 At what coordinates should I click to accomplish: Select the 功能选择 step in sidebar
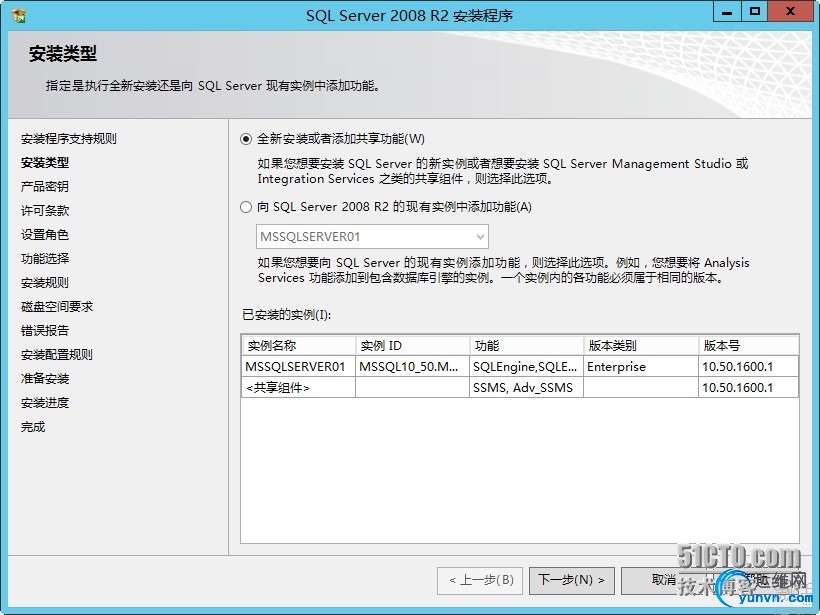pyautogui.click(x=45, y=259)
